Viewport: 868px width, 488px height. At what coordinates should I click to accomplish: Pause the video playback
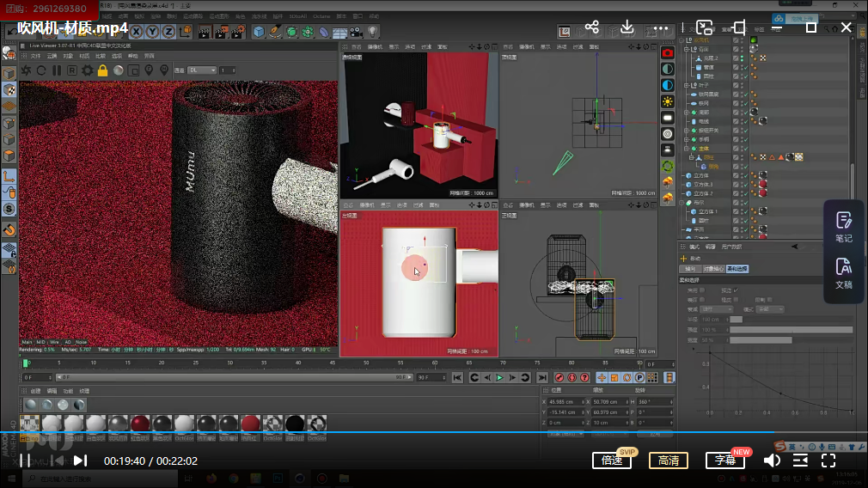coord(25,461)
